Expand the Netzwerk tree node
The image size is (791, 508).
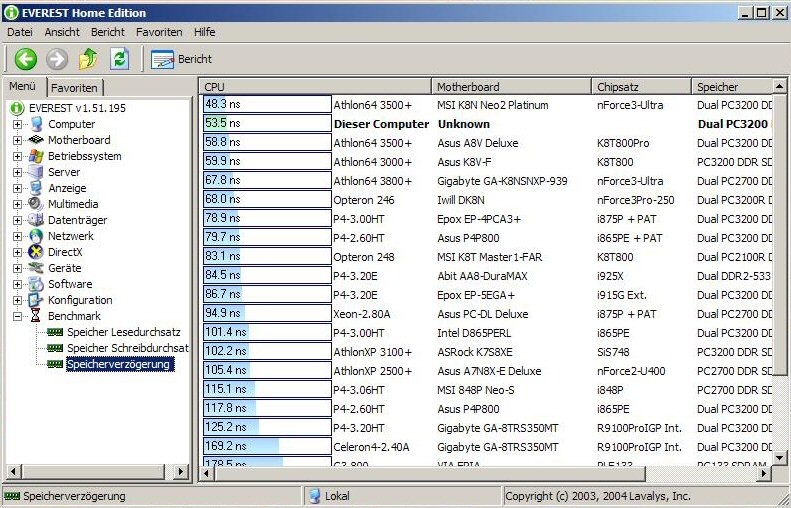coord(18,236)
